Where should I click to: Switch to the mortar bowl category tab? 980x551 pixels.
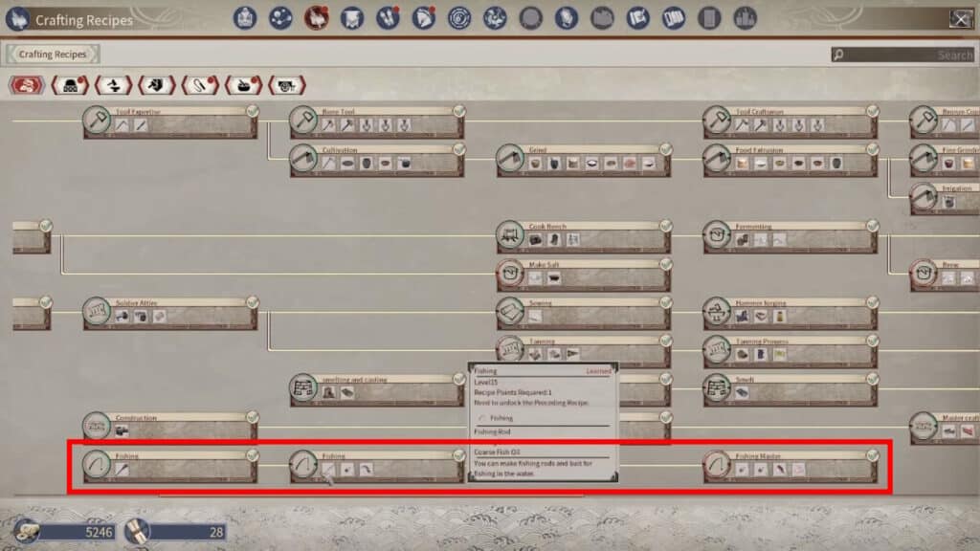(243, 85)
